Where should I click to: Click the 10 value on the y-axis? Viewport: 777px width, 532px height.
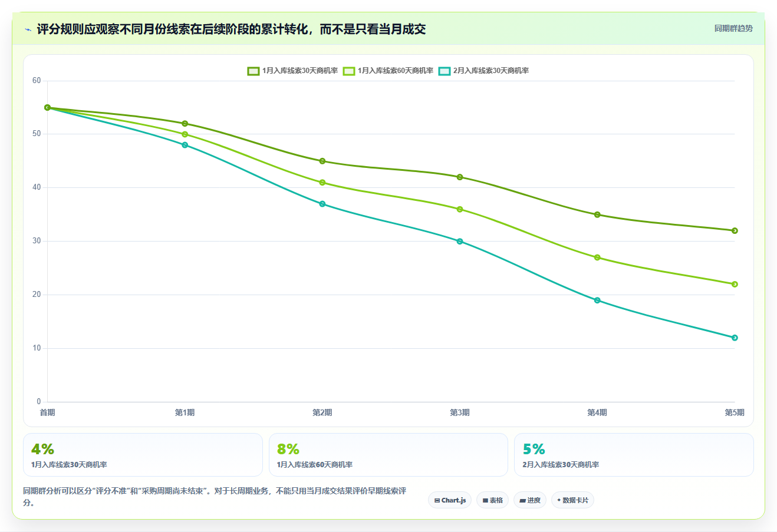(37, 348)
